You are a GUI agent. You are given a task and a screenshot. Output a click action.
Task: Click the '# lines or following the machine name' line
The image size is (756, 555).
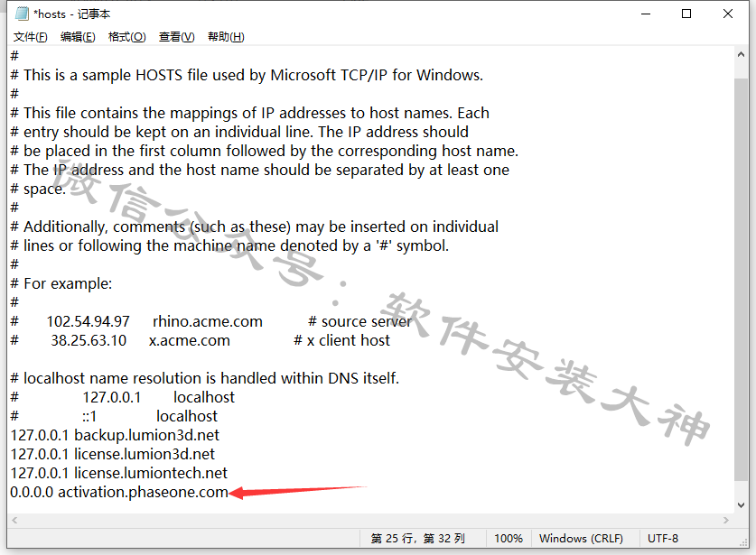point(229,245)
